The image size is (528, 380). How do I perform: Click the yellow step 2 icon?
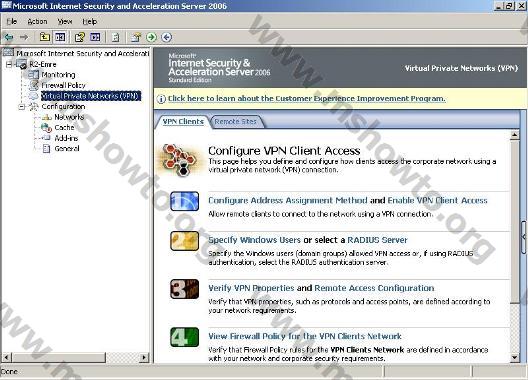(185, 241)
